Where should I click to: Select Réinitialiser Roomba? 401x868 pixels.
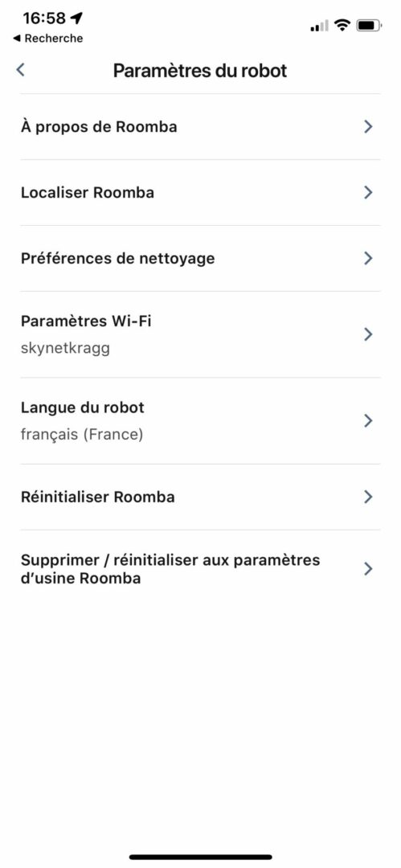click(201, 497)
